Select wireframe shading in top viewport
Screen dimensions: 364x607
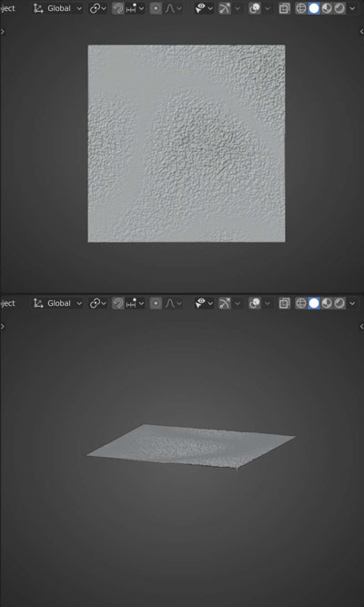(x=301, y=8)
